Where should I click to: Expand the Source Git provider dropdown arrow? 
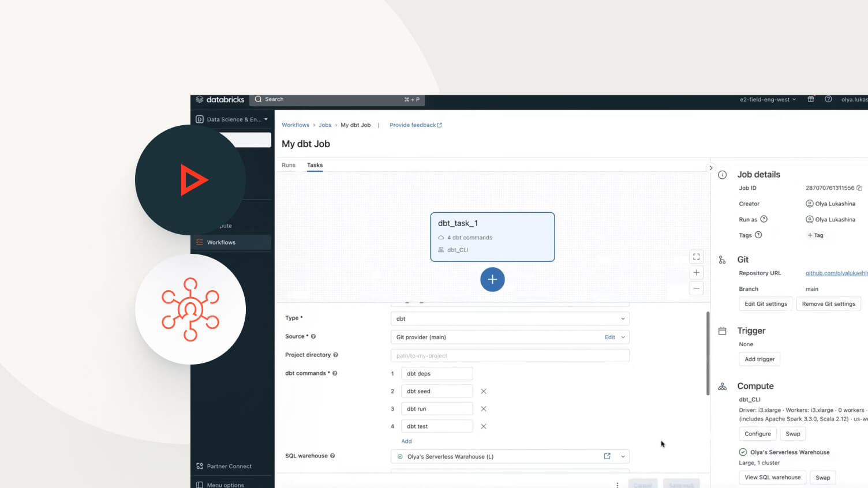point(623,337)
